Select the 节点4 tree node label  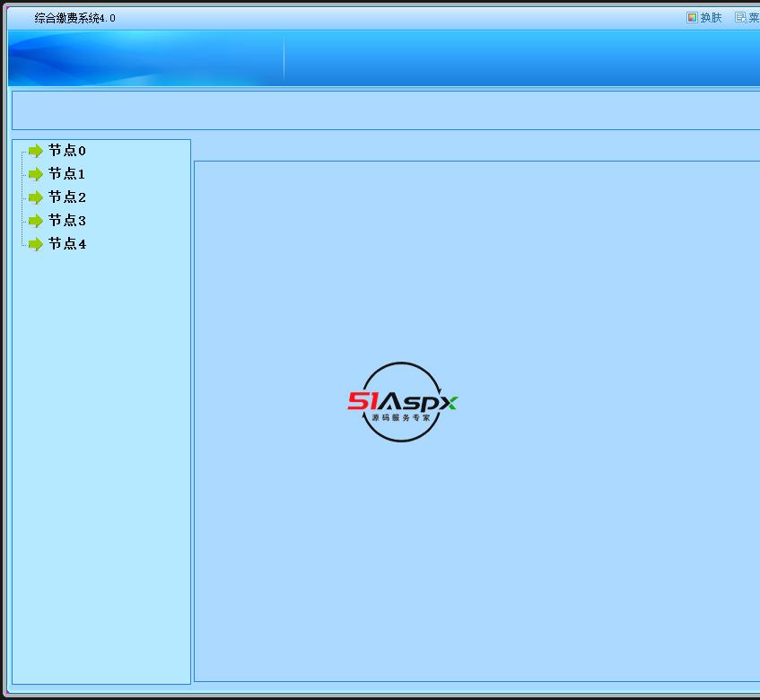67,244
